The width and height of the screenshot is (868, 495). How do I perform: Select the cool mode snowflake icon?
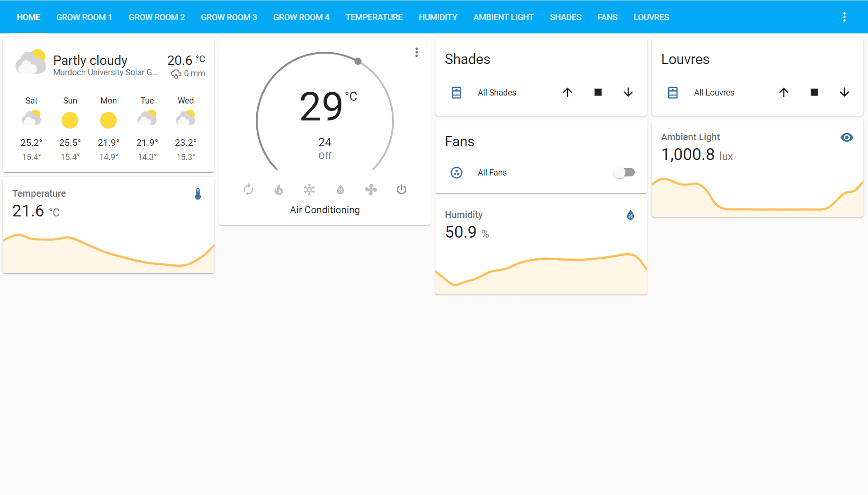pos(309,190)
